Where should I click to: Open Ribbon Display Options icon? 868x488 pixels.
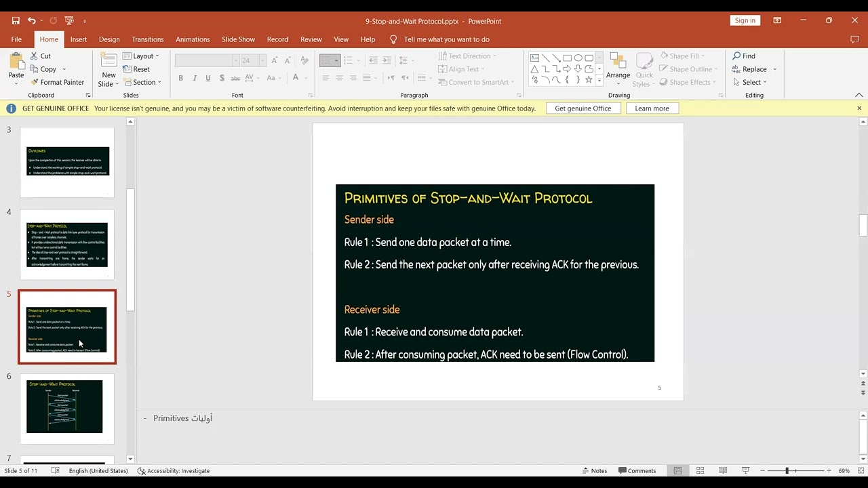tap(777, 21)
